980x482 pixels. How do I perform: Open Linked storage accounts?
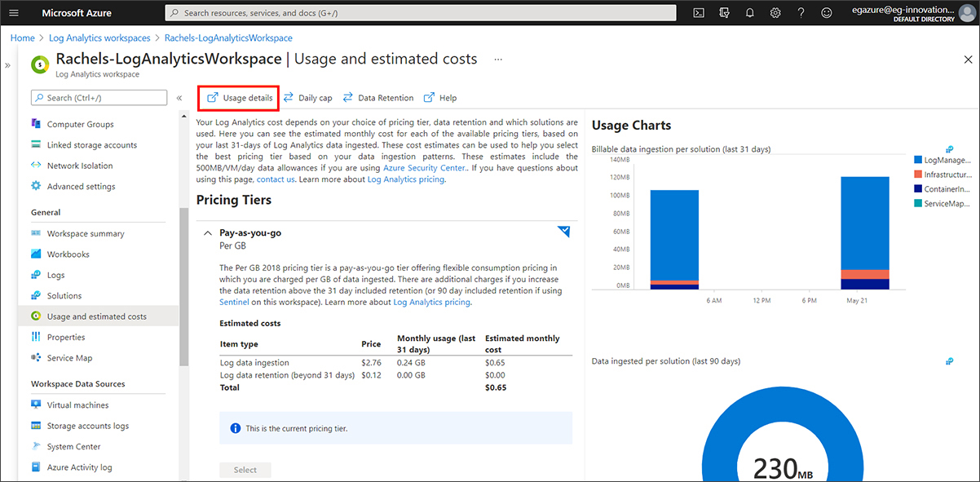(x=92, y=145)
